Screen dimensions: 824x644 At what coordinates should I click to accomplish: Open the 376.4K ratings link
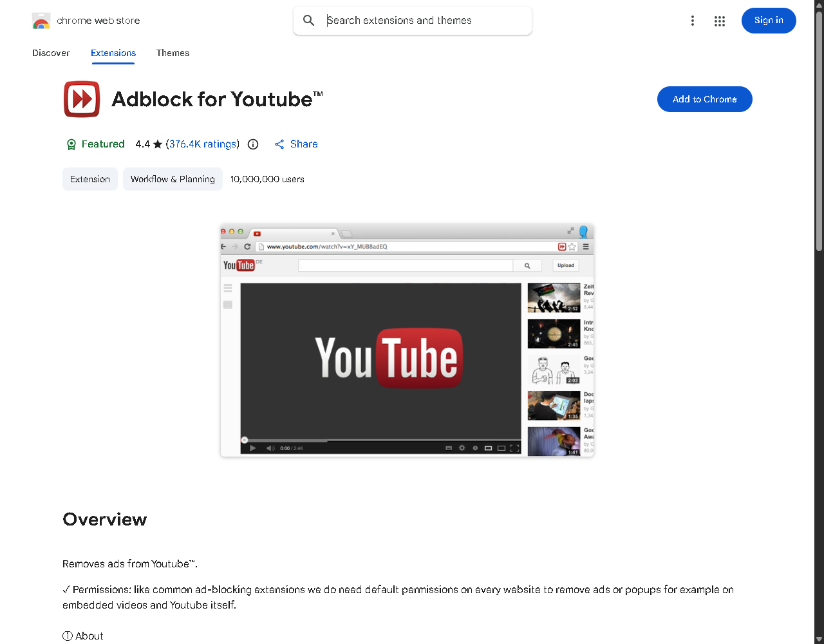(x=203, y=144)
